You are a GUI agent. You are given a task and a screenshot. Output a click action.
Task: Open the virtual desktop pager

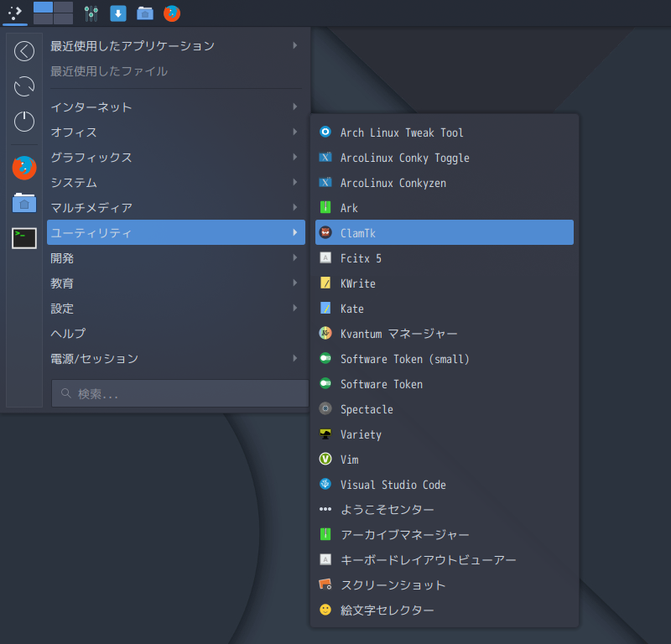tap(53, 13)
